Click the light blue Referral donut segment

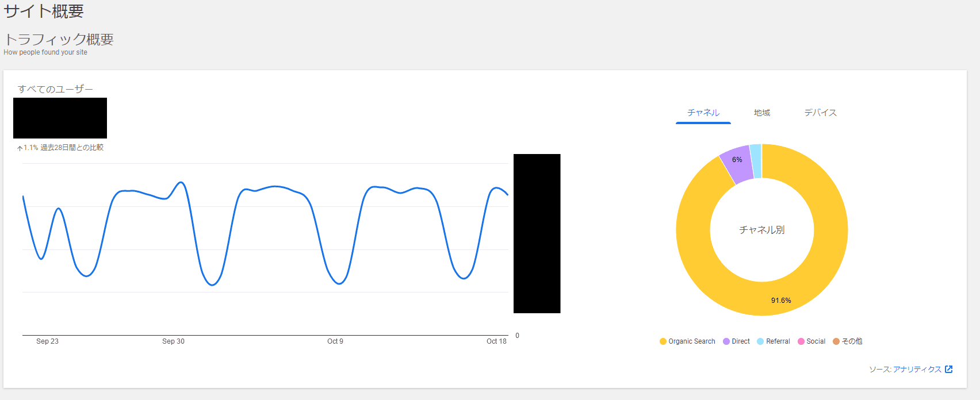[756, 161]
